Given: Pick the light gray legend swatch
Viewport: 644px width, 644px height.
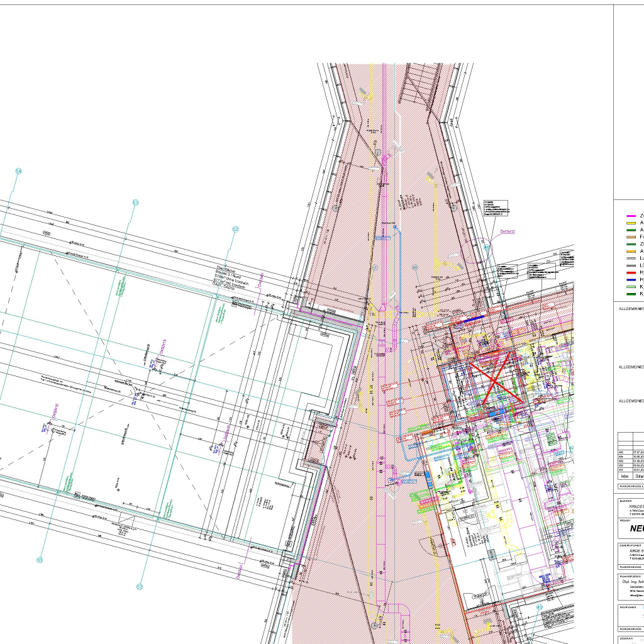Looking at the screenshot, I should (x=631, y=258).
